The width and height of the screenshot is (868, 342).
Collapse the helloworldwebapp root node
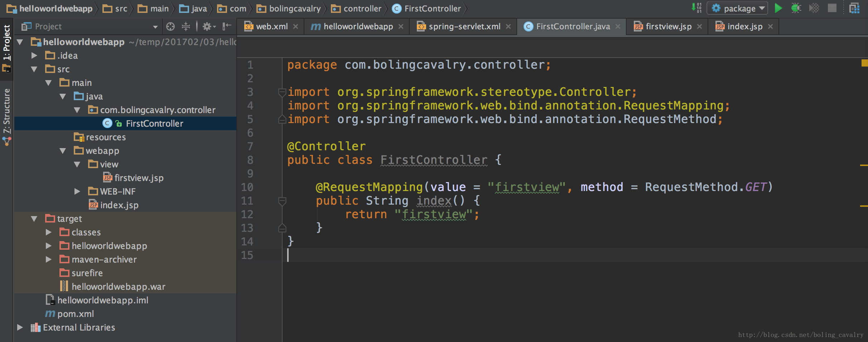click(x=20, y=42)
